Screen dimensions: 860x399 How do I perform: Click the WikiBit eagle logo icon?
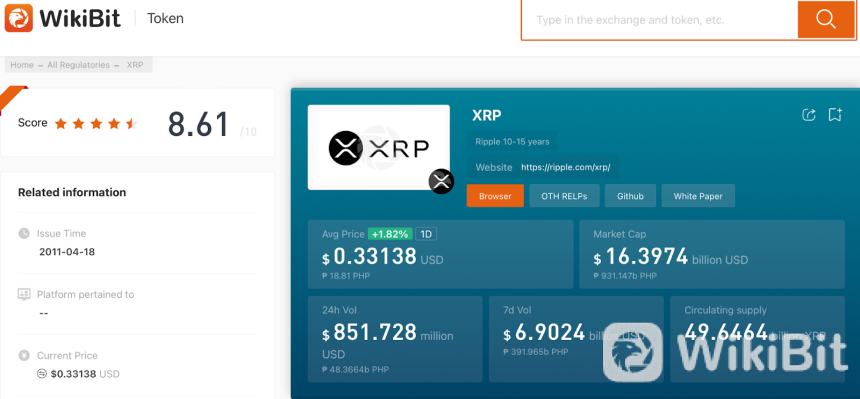click(x=19, y=18)
